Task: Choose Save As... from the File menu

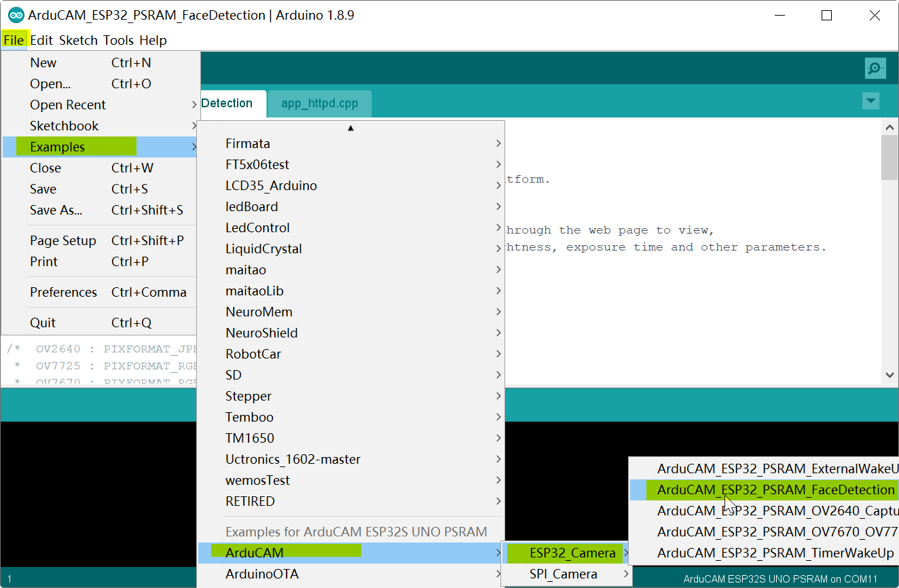Action: 100,210
